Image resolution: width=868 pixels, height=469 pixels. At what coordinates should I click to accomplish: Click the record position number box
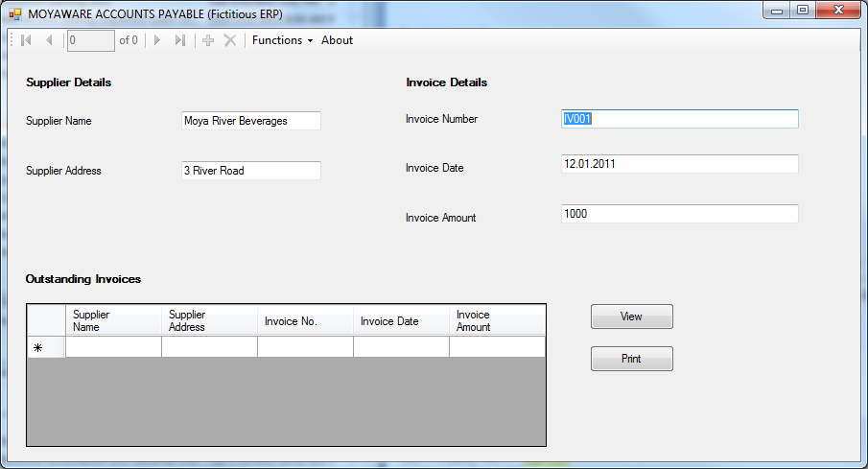click(x=90, y=40)
